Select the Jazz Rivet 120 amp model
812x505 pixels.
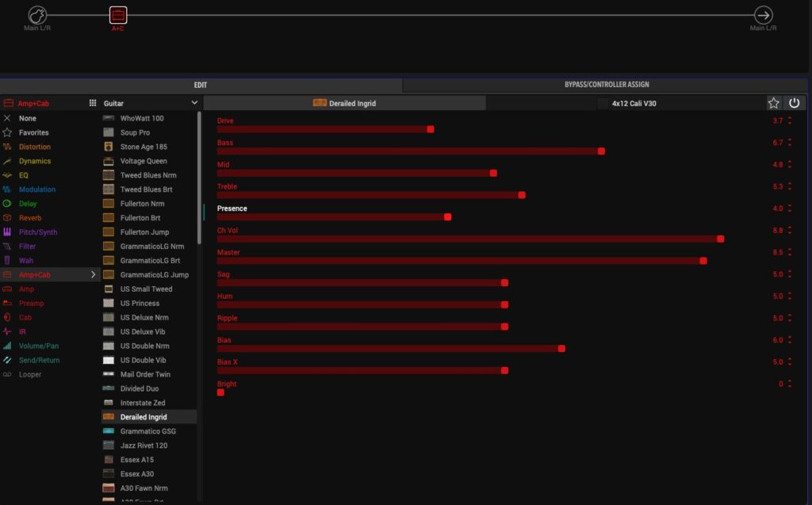point(144,446)
